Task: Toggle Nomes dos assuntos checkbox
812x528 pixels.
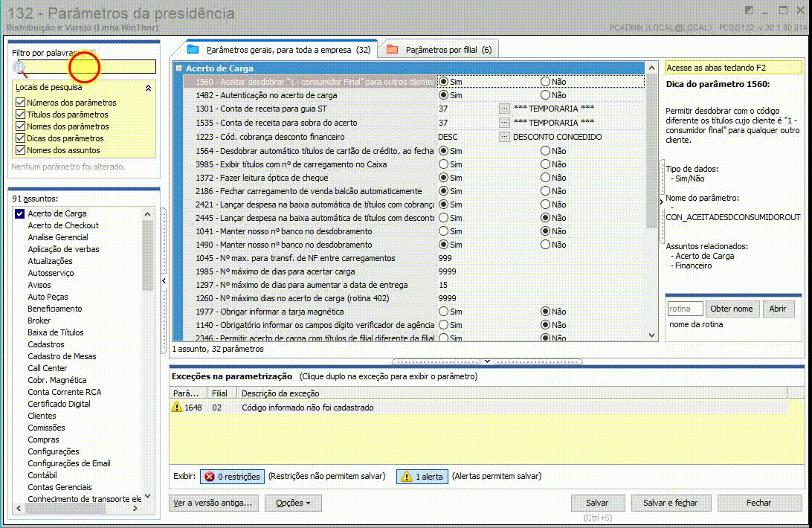Action: 21,150
